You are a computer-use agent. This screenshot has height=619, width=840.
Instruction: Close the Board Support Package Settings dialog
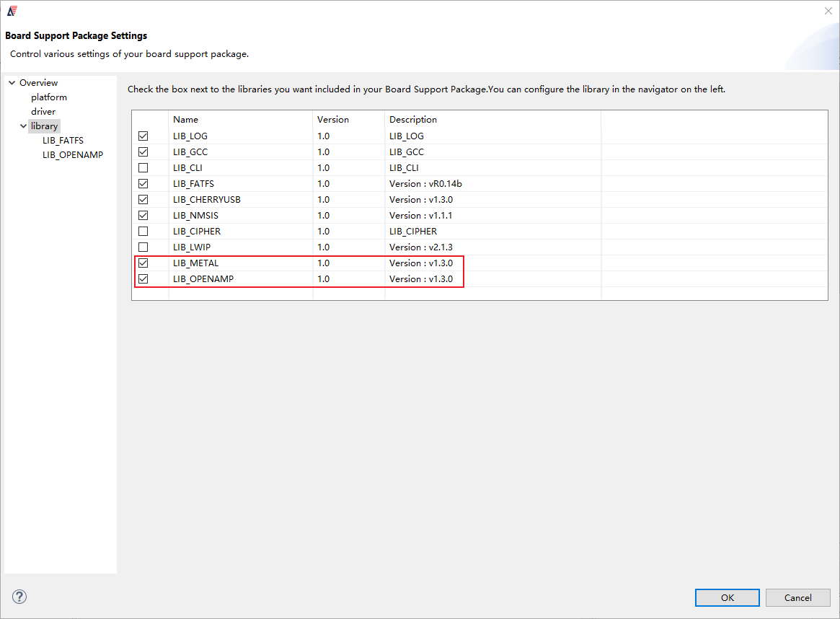(828, 11)
